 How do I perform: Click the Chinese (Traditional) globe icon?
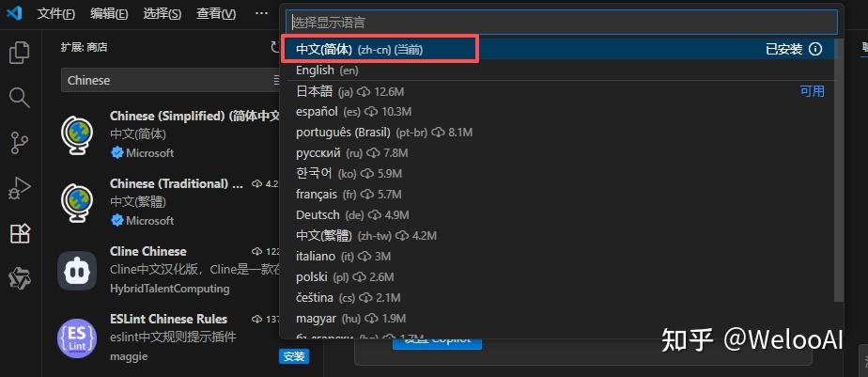77,203
